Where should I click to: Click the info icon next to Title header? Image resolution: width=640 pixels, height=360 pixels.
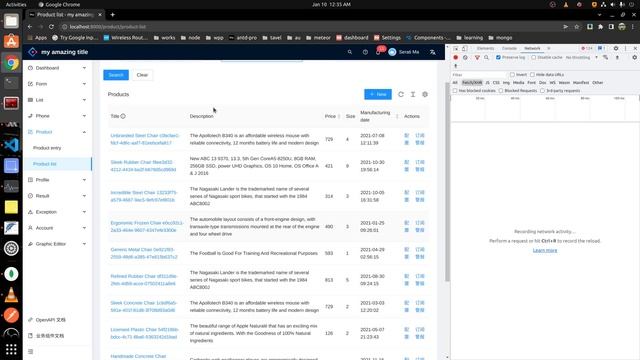tap(123, 116)
